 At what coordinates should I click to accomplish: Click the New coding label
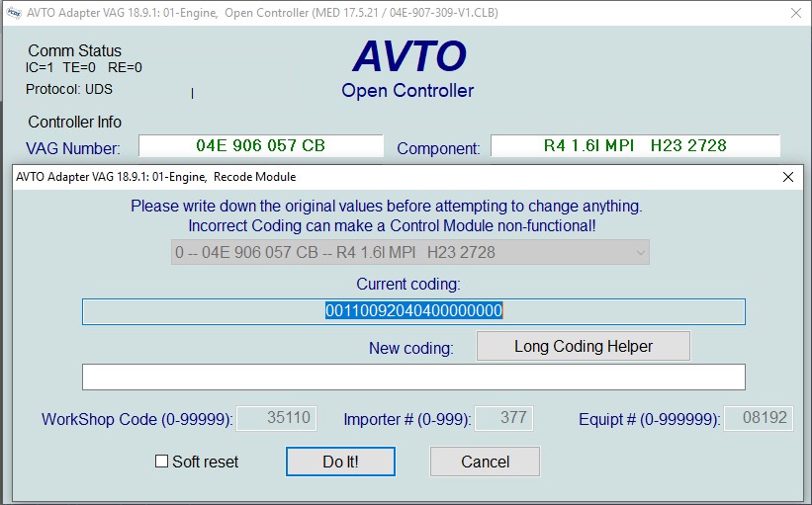(x=411, y=348)
